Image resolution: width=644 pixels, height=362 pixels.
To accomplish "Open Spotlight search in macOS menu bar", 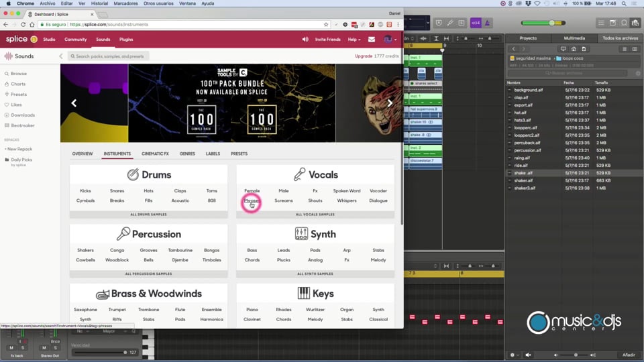I will click(x=624, y=3).
